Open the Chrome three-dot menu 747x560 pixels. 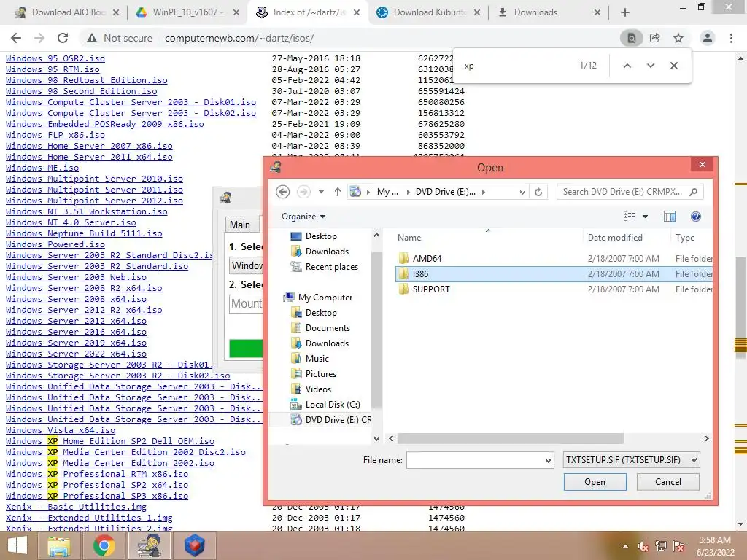coord(731,38)
